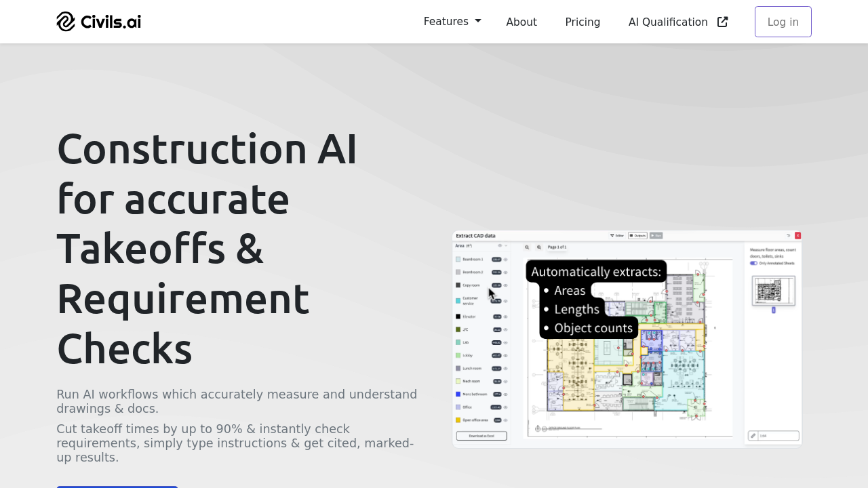
Task: Enable the Only Annotated Sheets toggle
Action: coord(753,264)
